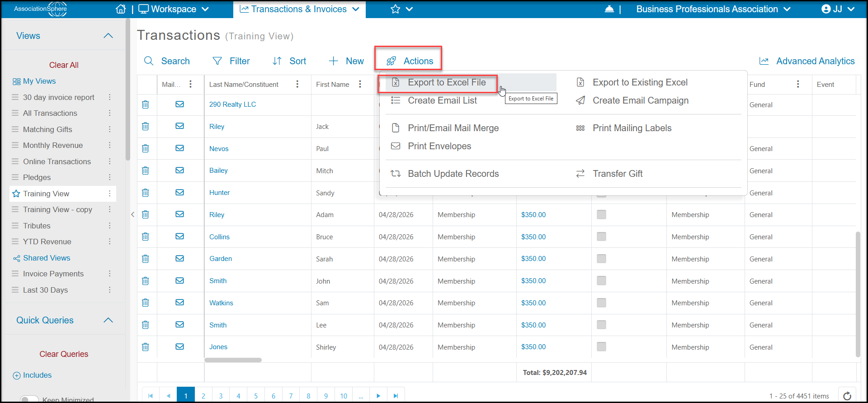Toggle checkbox in Collins Bruce row
The height and width of the screenshot is (403, 868).
tap(601, 237)
